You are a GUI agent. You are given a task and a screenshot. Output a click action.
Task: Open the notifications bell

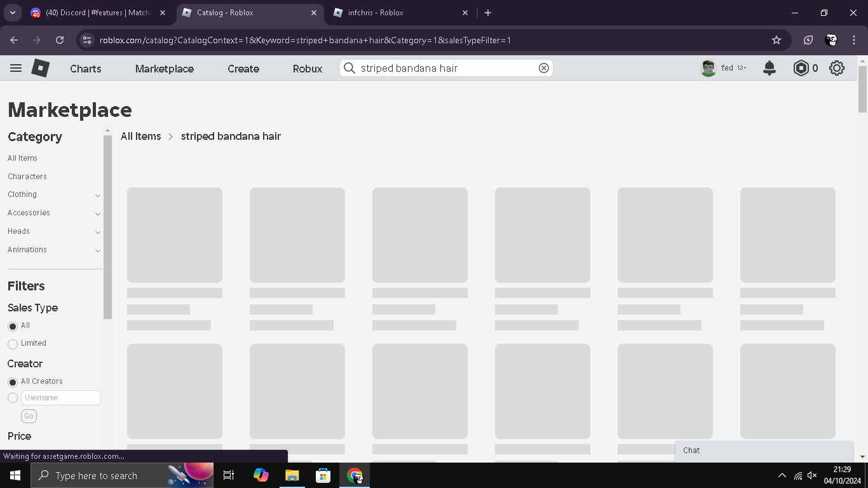coord(770,68)
